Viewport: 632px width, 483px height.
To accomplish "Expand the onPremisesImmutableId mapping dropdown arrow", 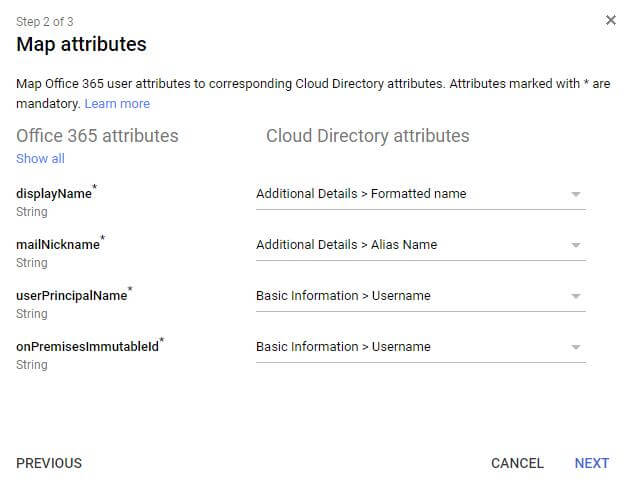I will (x=576, y=347).
